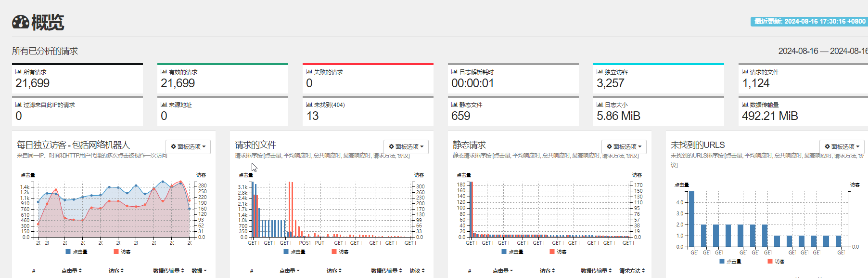Click the tallest blue bar in 未找到的URLS chart
This screenshot has width=868, height=278.
[691, 219]
